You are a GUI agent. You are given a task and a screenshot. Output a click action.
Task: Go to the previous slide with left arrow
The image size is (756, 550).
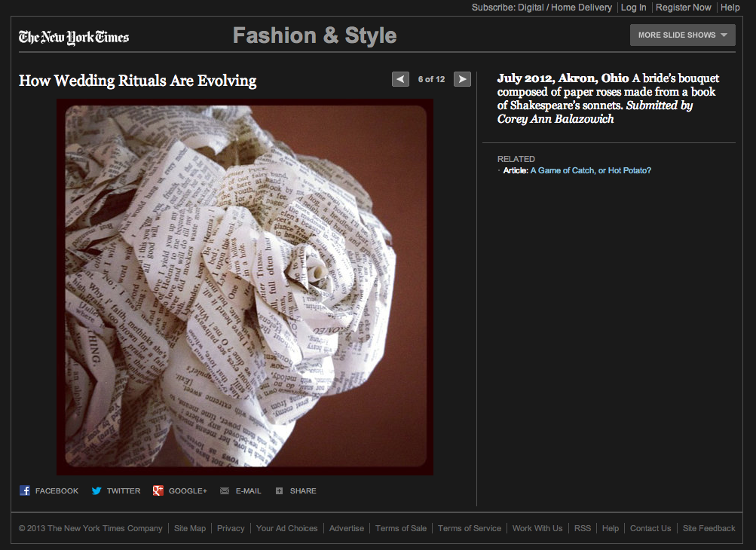coord(400,79)
